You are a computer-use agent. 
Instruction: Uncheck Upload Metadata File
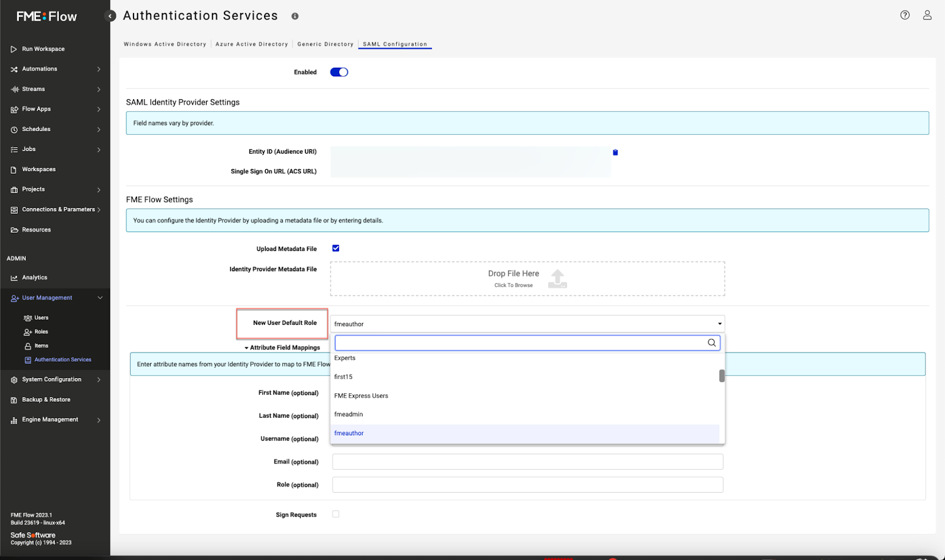[335, 248]
